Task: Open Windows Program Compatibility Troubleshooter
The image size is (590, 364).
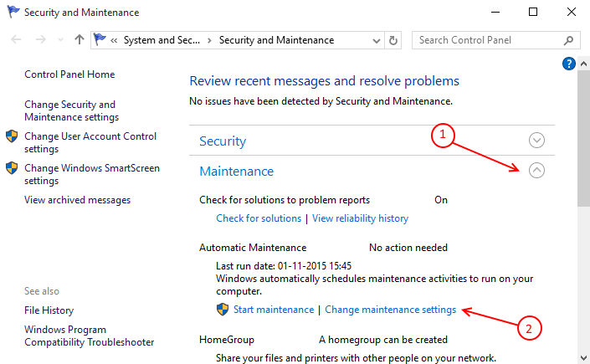Action: [90, 336]
